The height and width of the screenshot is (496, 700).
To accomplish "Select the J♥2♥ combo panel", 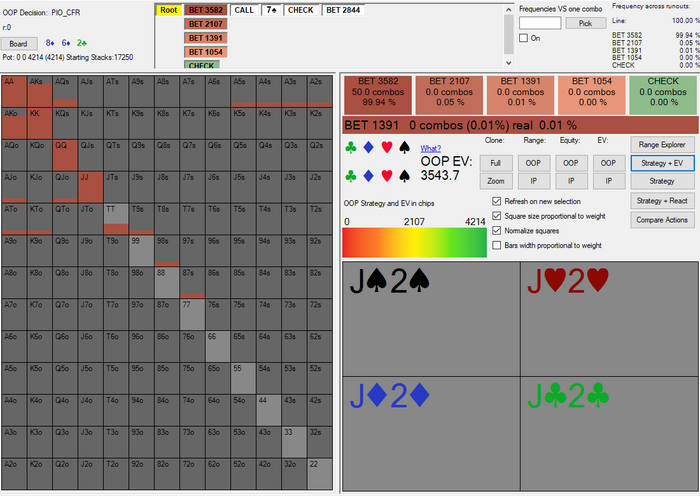I will [609, 319].
